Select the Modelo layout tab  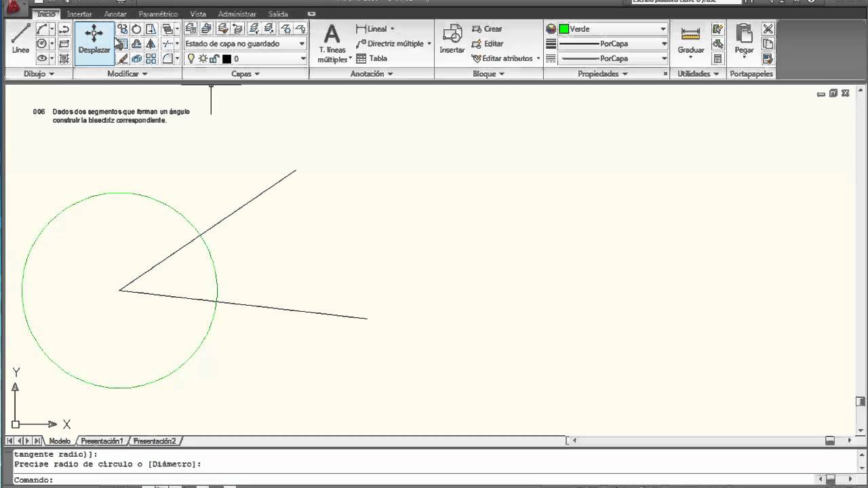pos(60,441)
